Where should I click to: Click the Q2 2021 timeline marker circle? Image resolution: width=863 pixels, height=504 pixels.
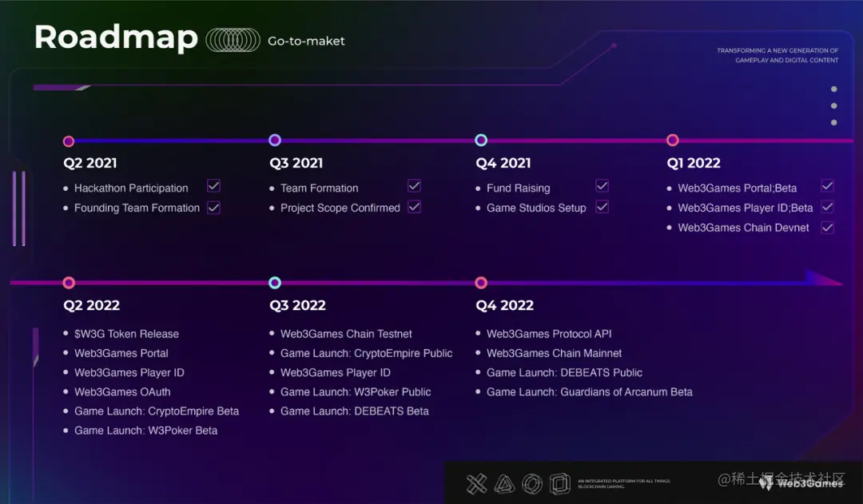[x=69, y=141]
